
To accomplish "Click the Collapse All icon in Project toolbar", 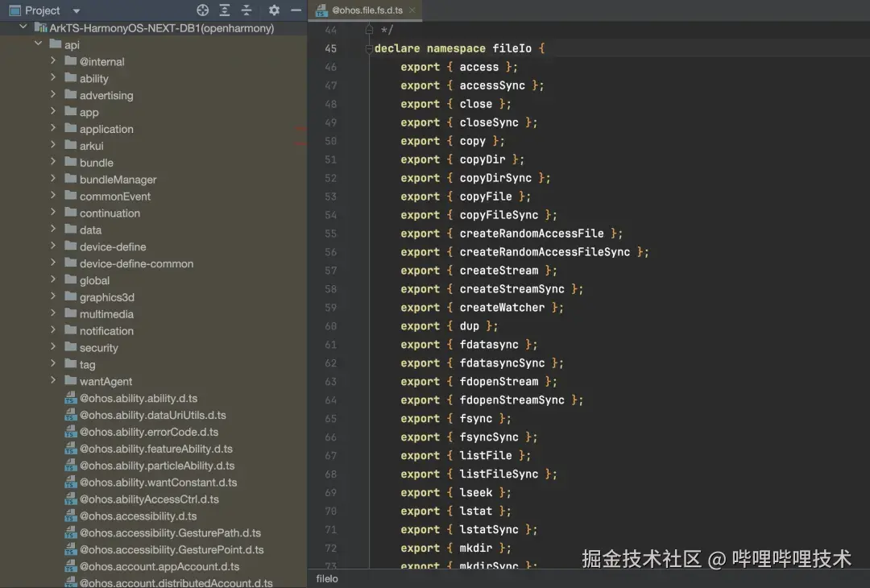I will click(x=246, y=10).
